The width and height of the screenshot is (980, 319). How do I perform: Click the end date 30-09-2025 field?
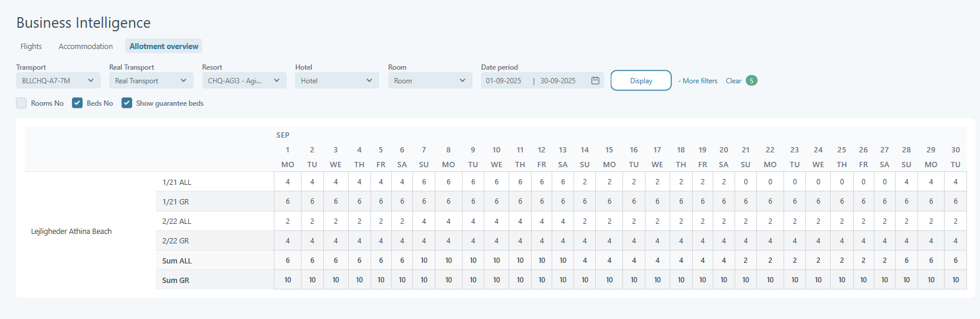click(x=558, y=81)
